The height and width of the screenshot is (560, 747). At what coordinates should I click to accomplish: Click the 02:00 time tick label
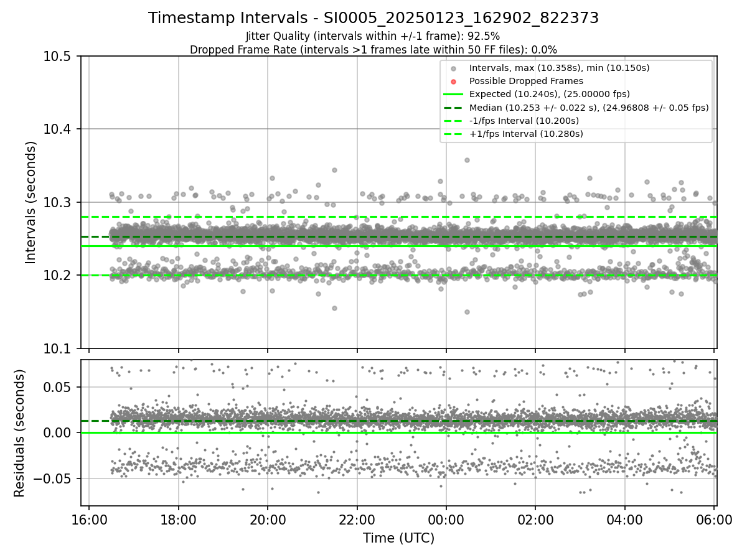(536, 520)
